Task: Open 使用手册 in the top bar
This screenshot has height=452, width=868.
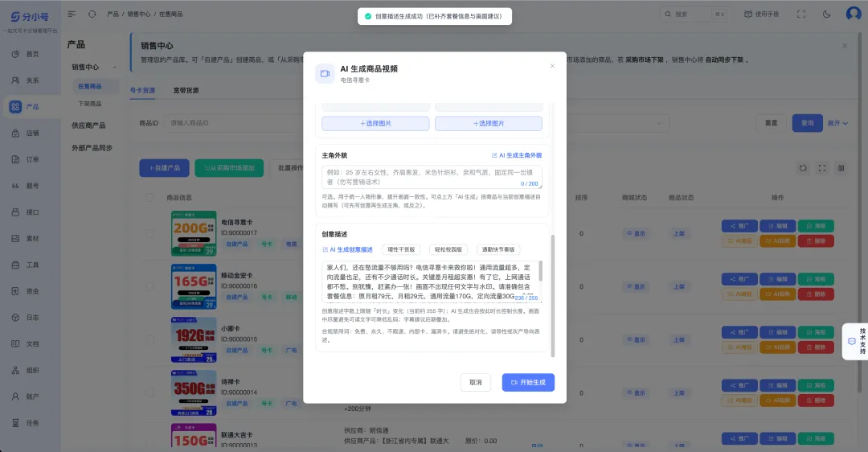Action: (x=762, y=14)
